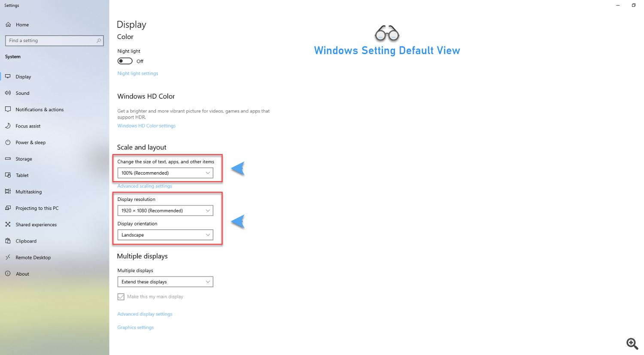Image resolution: width=644 pixels, height=355 pixels.
Task: Click Advanced scaling settings
Action: (x=145, y=186)
